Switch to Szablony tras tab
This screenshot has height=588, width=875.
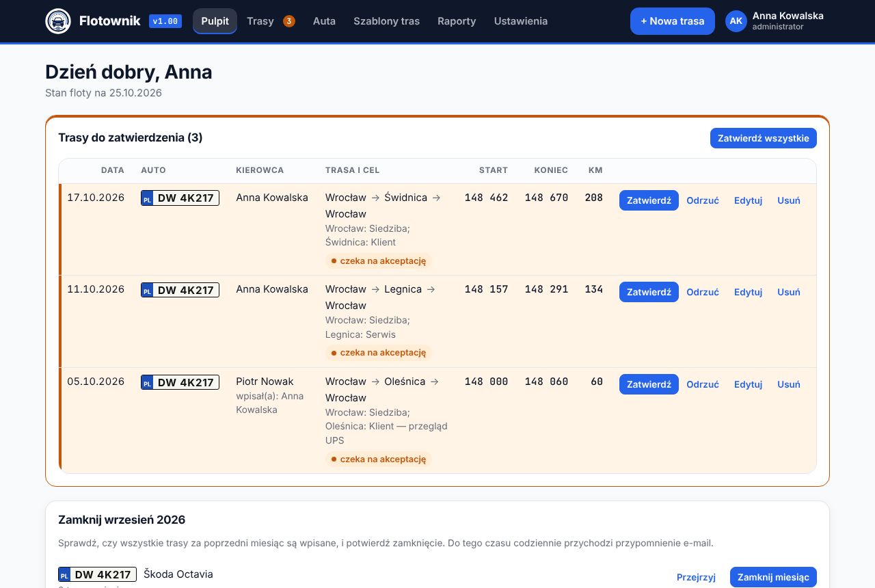pyautogui.click(x=387, y=21)
